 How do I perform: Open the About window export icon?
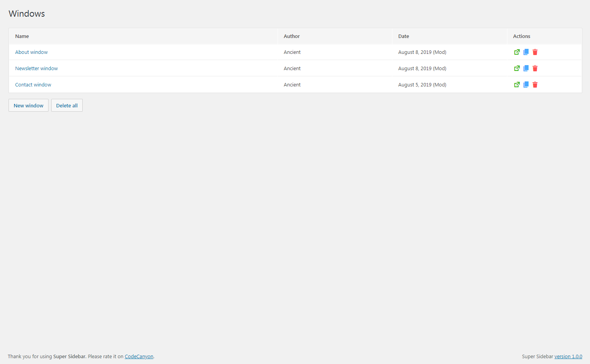(x=517, y=52)
